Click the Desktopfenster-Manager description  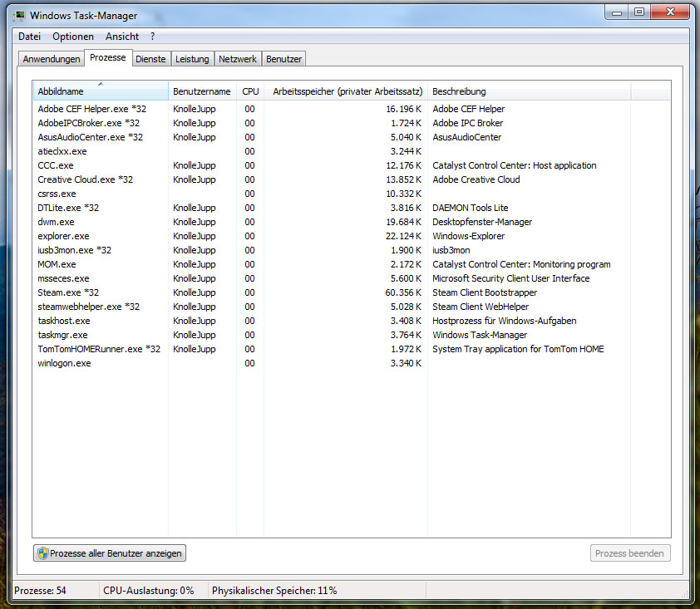[482, 222]
